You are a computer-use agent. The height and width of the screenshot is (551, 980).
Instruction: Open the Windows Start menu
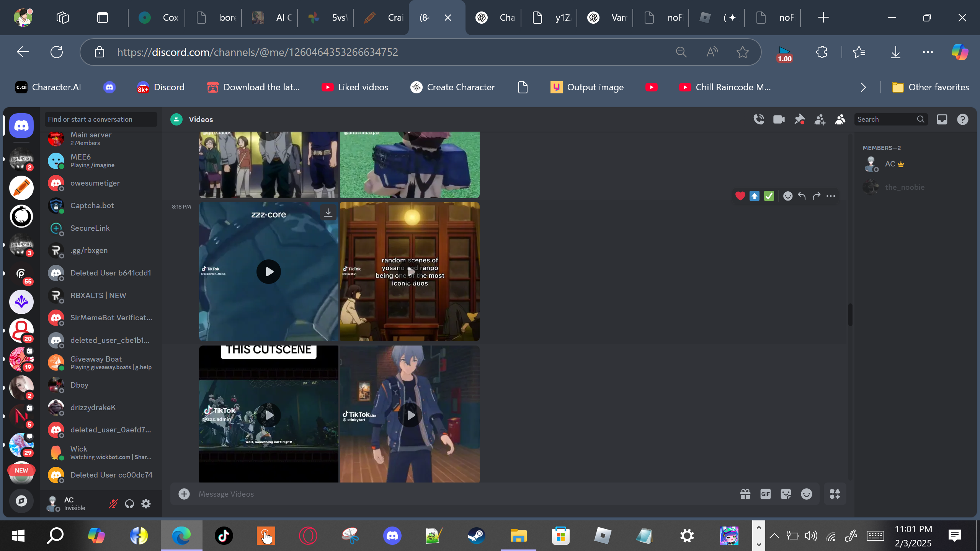pyautogui.click(x=18, y=536)
